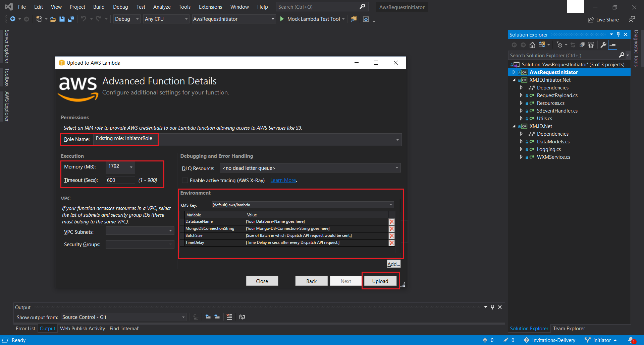Click the Undo arrow icon
This screenshot has width=644, height=345.
point(84,19)
